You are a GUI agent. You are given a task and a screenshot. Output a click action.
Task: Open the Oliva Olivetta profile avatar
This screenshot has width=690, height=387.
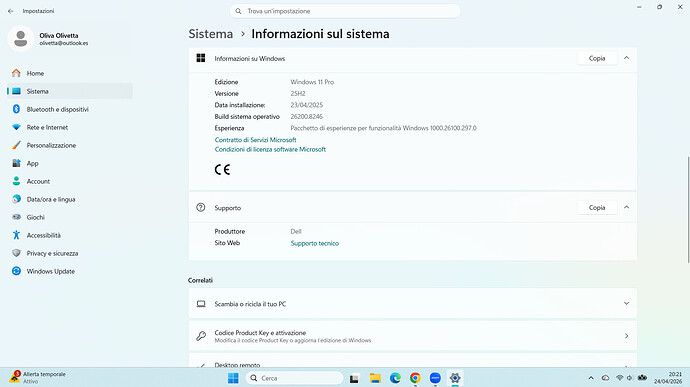pyautogui.click(x=21, y=39)
